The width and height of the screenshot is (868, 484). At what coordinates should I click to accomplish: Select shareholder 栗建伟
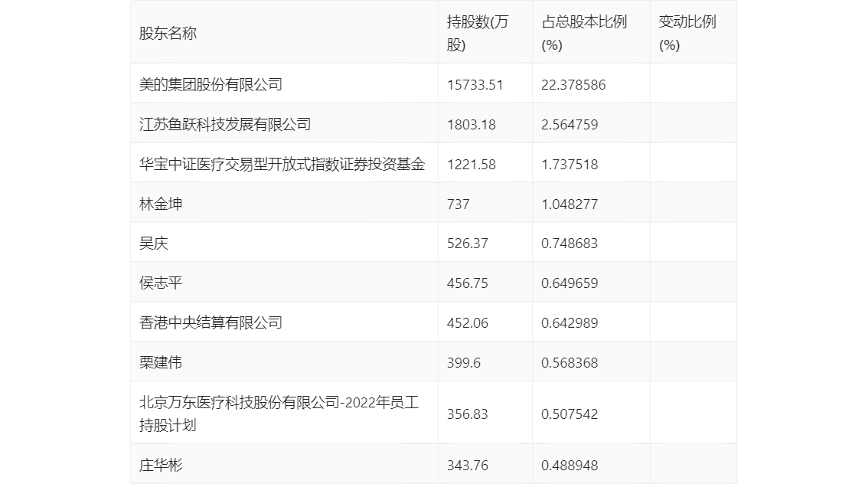pyautogui.click(x=161, y=363)
